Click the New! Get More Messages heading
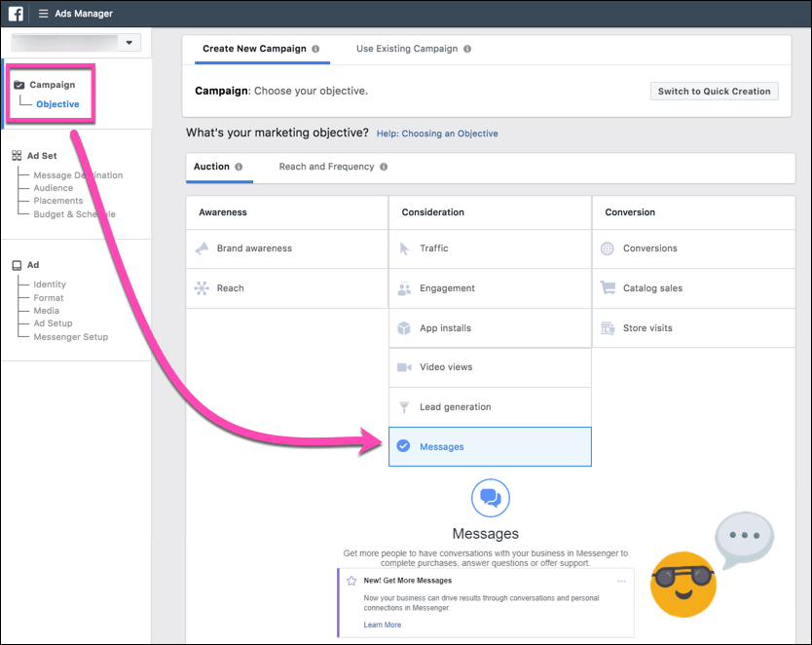812x645 pixels. [x=408, y=581]
